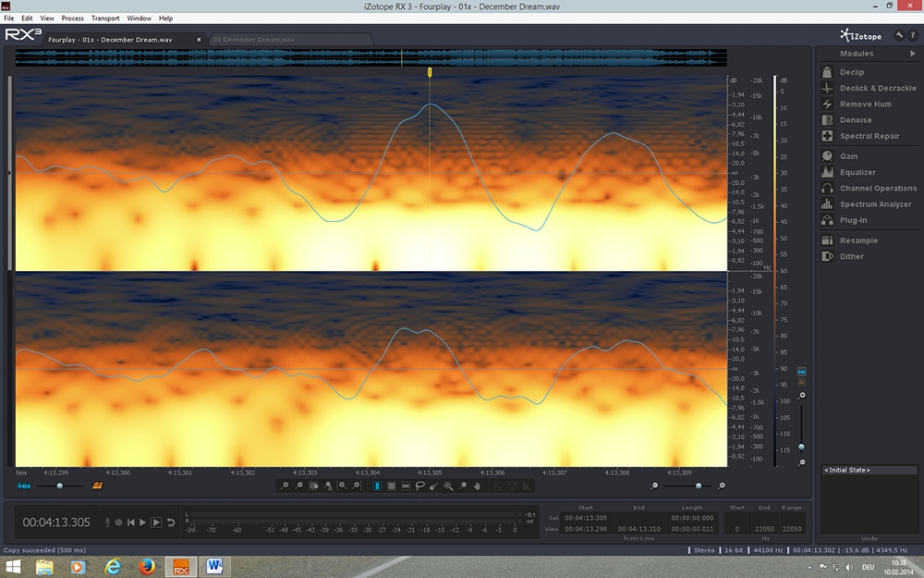This screenshot has height=578, width=924.
Task: Click the yellow playhead marker at top
Action: click(x=430, y=72)
